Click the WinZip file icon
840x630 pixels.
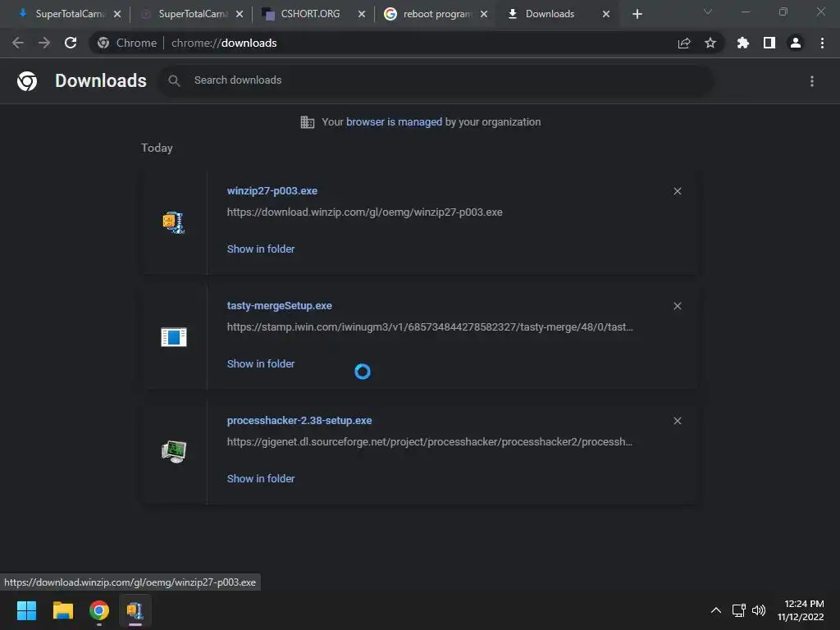(x=174, y=222)
